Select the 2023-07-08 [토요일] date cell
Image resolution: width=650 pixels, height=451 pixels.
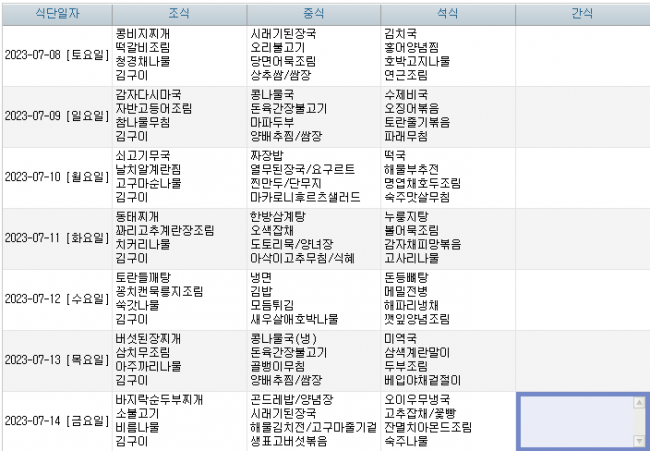(x=56, y=55)
